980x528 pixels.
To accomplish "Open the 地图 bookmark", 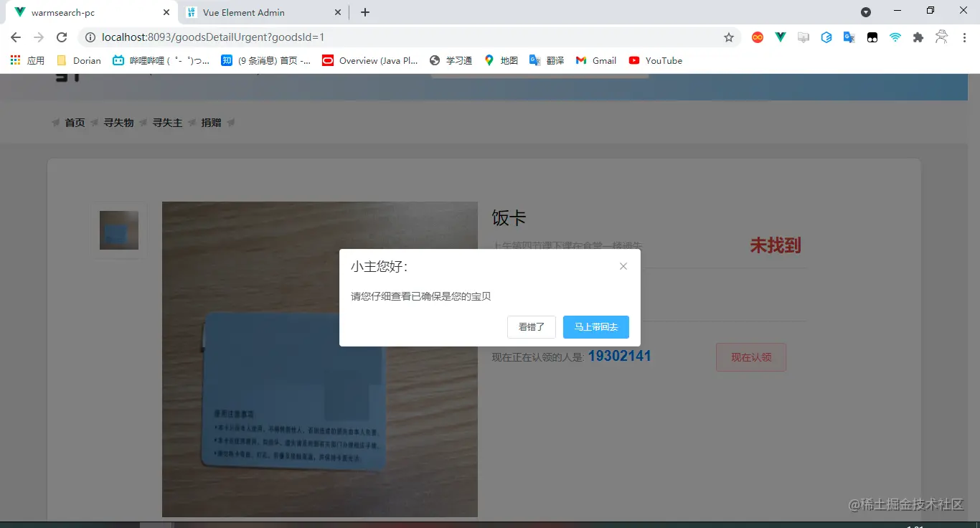I will pyautogui.click(x=501, y=60).
